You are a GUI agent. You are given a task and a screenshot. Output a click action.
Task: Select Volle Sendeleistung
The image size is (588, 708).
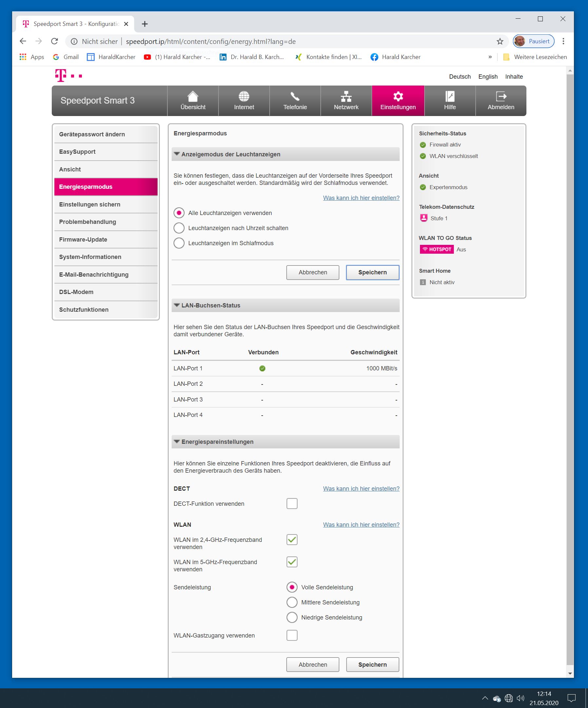click(x=292, y=587)
